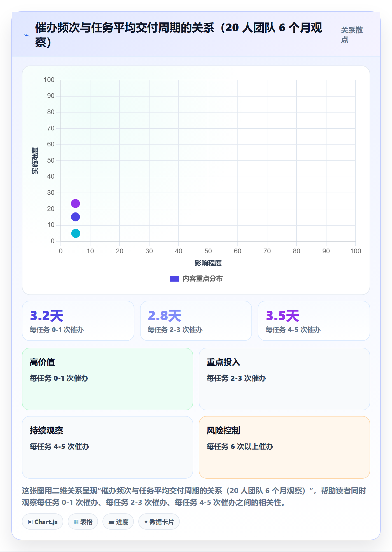Click the 关系散点 label in the header
Viewport: 392px width, 552px height.
click(x=352, y=35)
